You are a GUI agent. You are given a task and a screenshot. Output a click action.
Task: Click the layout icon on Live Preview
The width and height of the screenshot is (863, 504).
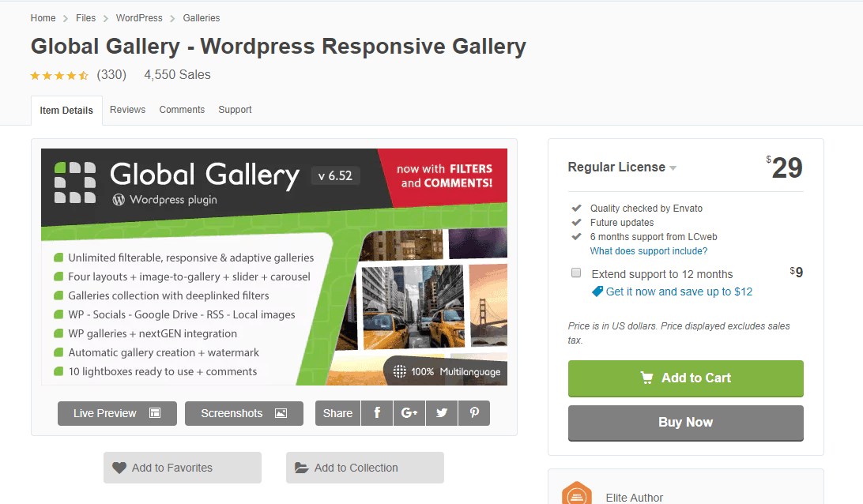(155, 413)
